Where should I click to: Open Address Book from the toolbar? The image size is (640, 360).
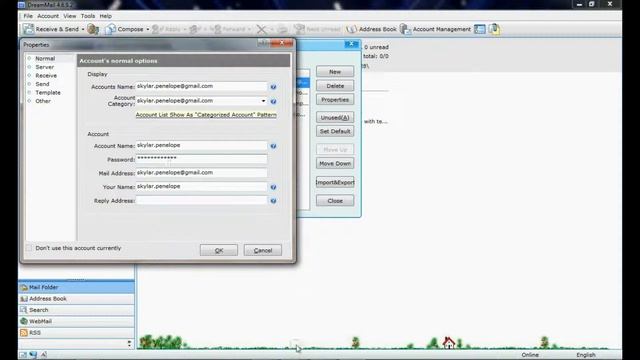(x=371, y=29)
